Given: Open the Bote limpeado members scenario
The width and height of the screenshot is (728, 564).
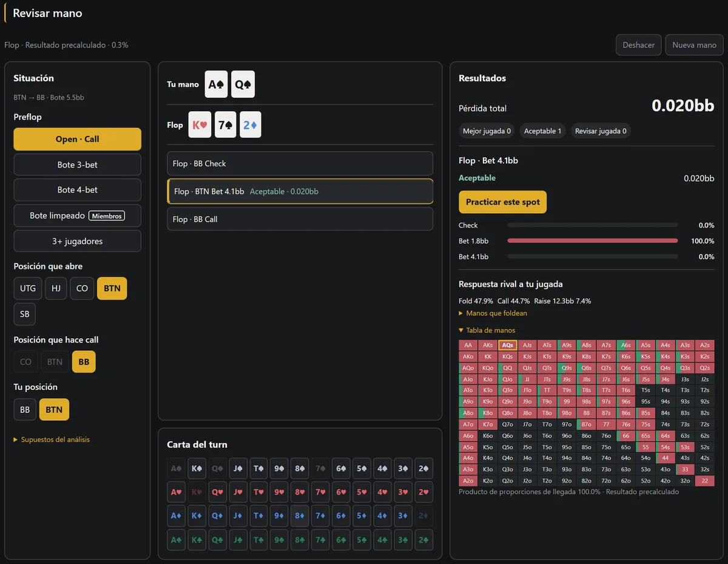Looking at the screenshot, I should point(78,216).
